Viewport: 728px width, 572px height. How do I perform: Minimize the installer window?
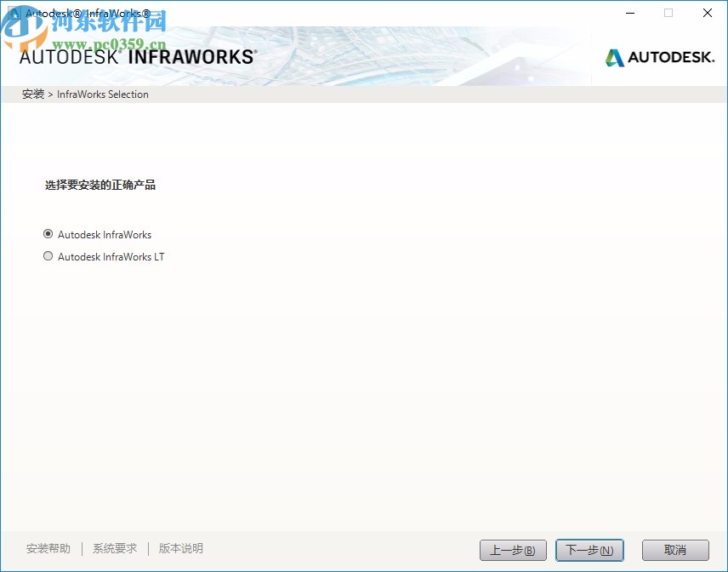[629, 13]
